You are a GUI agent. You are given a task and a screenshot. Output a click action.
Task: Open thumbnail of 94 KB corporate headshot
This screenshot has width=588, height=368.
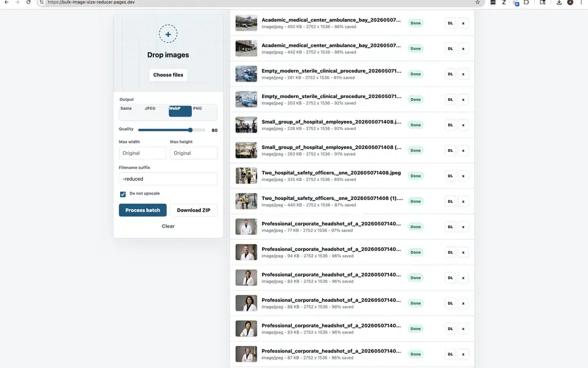[x=246, y=252]
